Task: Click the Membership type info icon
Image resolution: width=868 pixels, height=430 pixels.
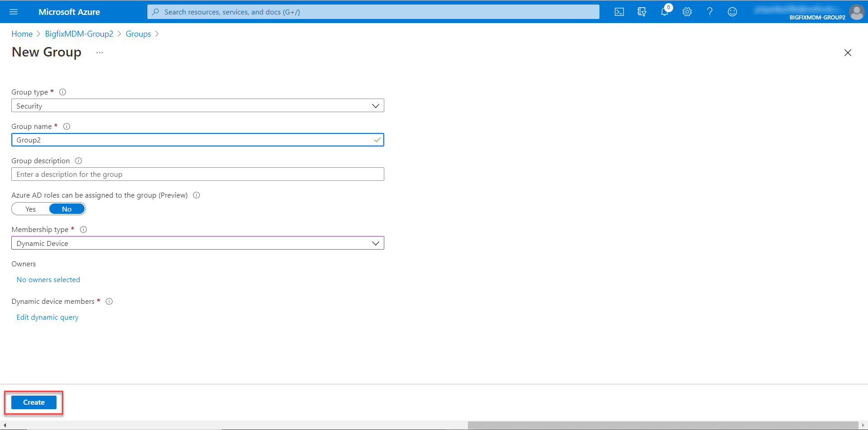Action: pyautogui.click(x=84, y=229)
